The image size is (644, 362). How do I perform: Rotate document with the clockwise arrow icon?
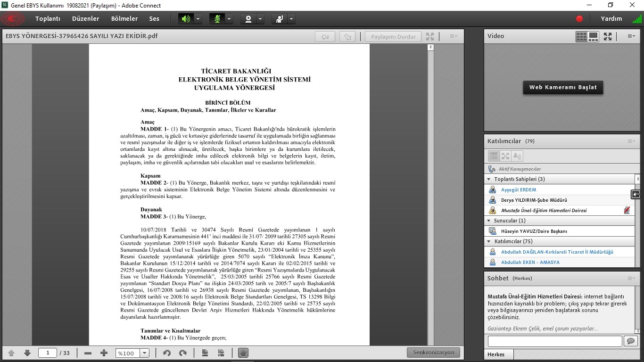click(x=183, y=353)
